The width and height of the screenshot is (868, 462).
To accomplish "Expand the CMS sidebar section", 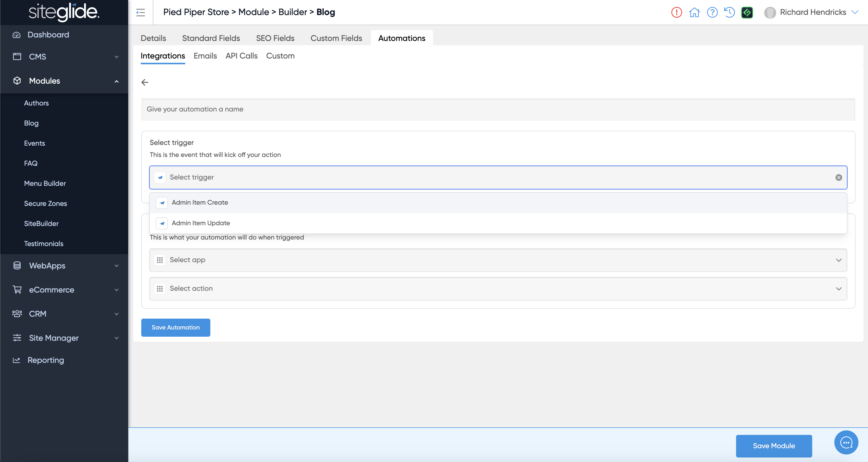I will click(x=64, y=56).
